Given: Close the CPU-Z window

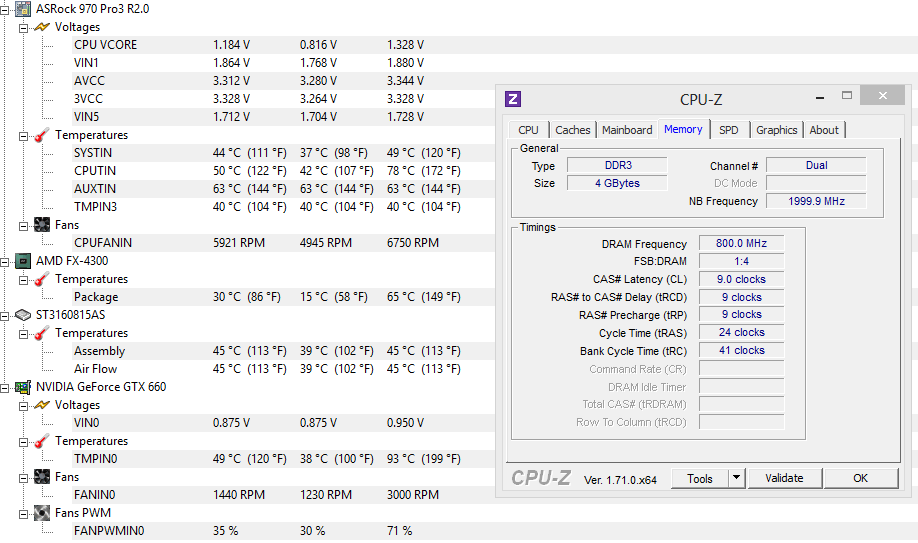Looking at the screenshot, I should coord(883,95).
